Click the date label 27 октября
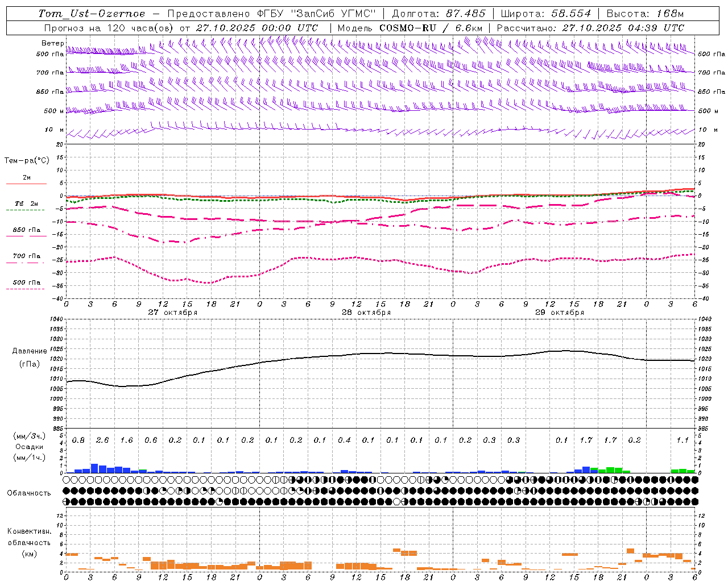 coord(173,313)
